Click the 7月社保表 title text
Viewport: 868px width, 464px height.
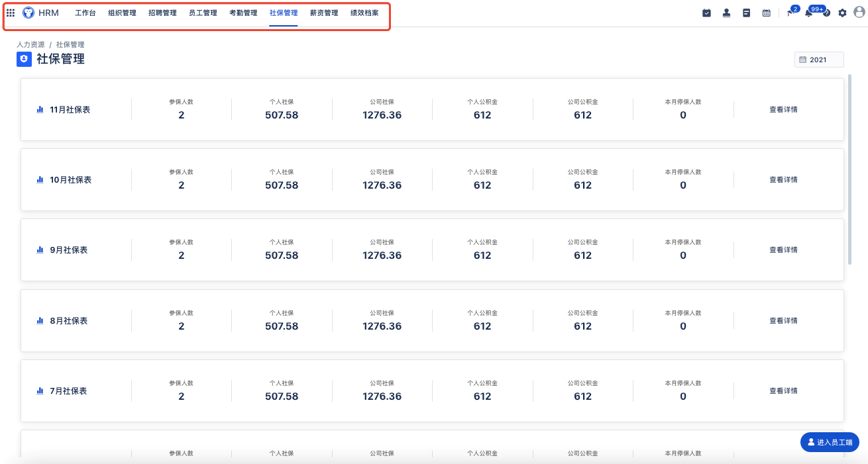(69, 391)
